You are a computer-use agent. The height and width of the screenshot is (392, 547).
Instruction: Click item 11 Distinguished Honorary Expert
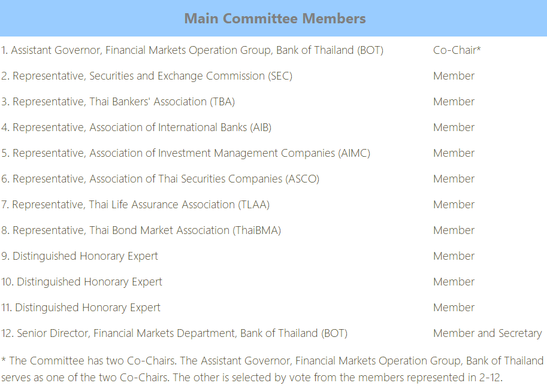click(81, 308)
